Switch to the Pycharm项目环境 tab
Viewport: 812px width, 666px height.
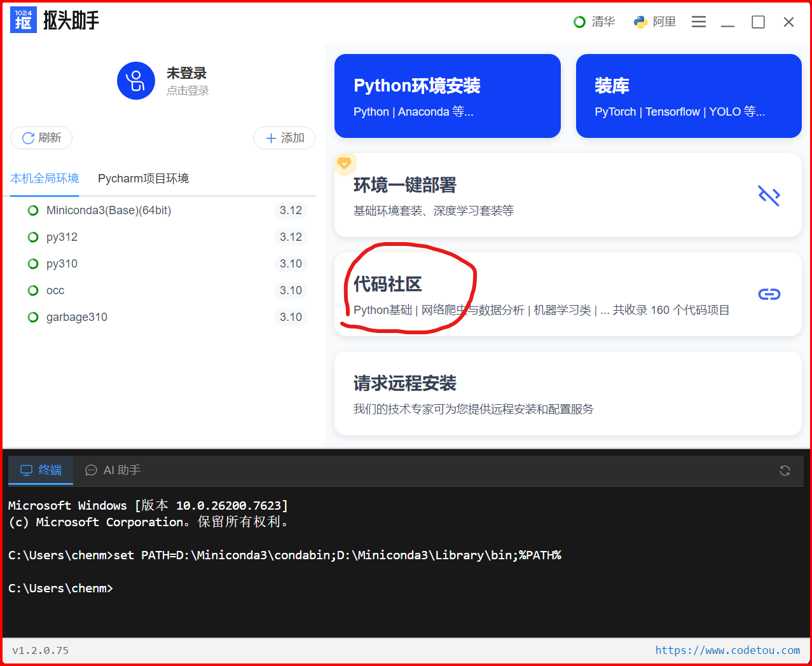143,179
